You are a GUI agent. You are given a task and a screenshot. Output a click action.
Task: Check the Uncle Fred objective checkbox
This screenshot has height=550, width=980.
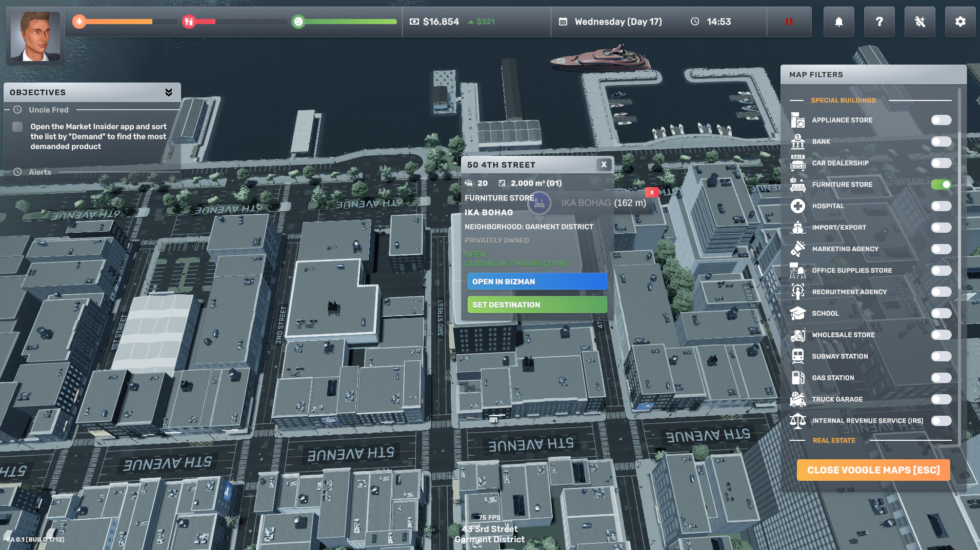click(x=17, y=127)
